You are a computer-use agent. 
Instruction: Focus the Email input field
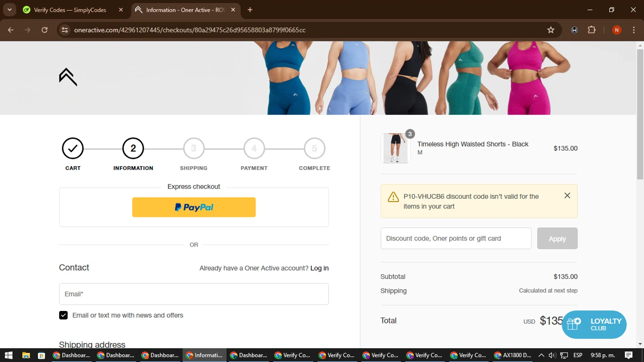click(x=194, y=294)
